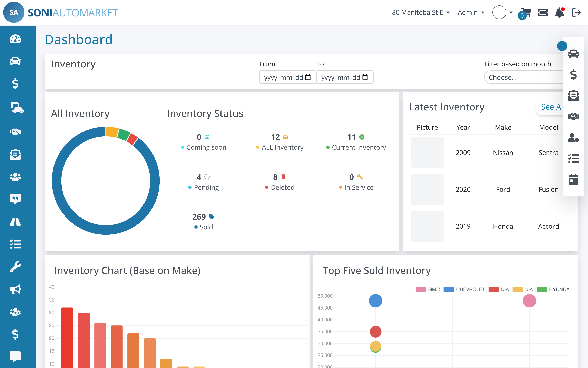Click the tallest red bar in Make chart
This screenshot has height=368, width=588.
pyautogui.click(x=67, y=337)
